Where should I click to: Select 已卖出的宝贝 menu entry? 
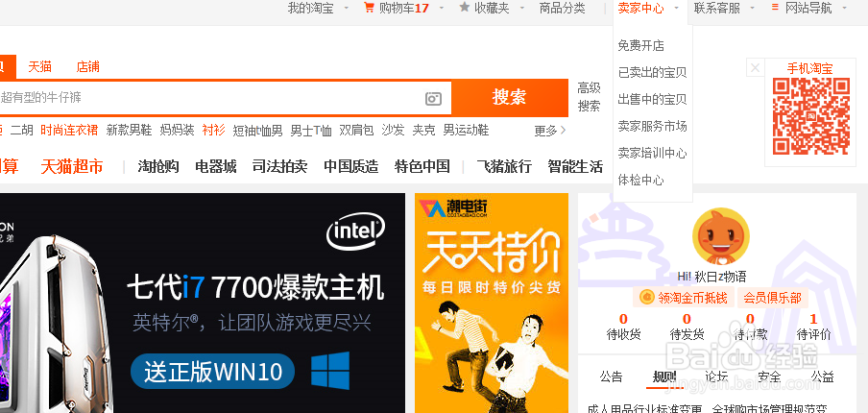652,73
